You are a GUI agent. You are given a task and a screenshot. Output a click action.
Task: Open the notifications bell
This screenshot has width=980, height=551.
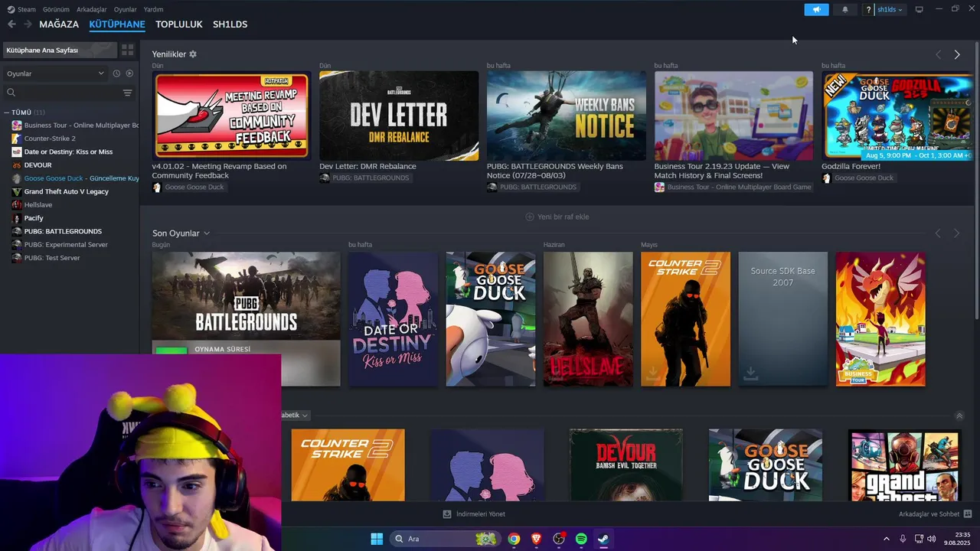pos(845,10)
